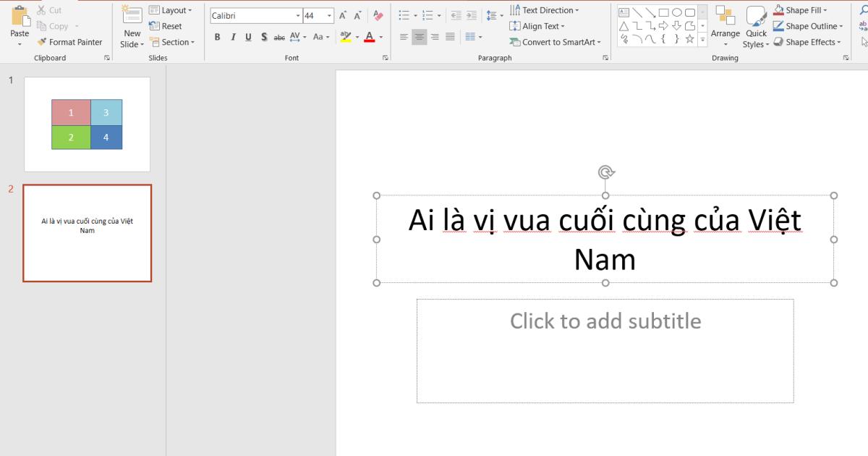The image size is (868, 456).
Task: Click the Reset button
Action: (169, 26)
